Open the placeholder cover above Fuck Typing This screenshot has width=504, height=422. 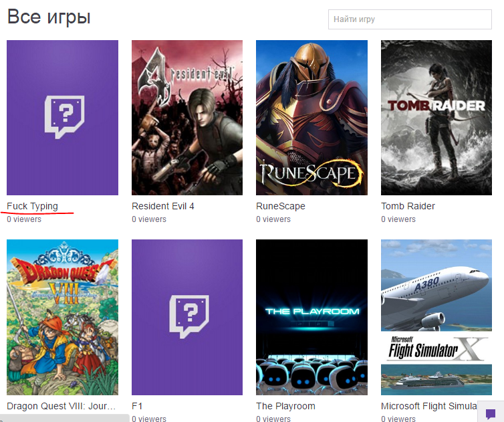click(62, 118)
